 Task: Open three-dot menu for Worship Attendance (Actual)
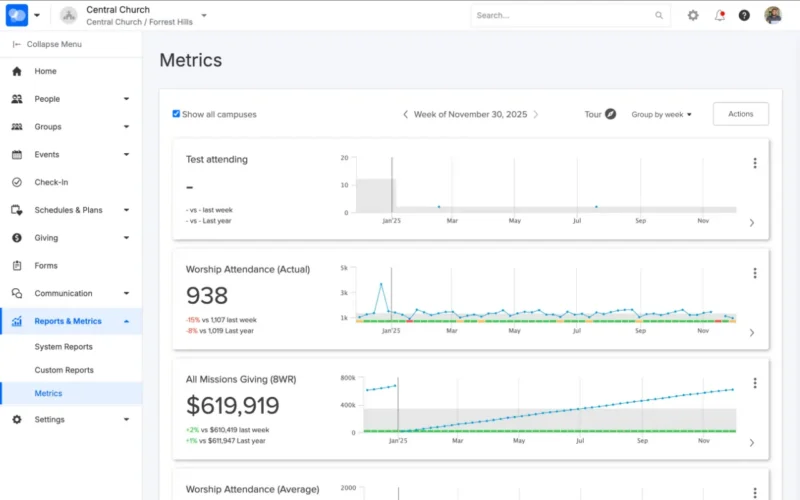pos(754,273)
